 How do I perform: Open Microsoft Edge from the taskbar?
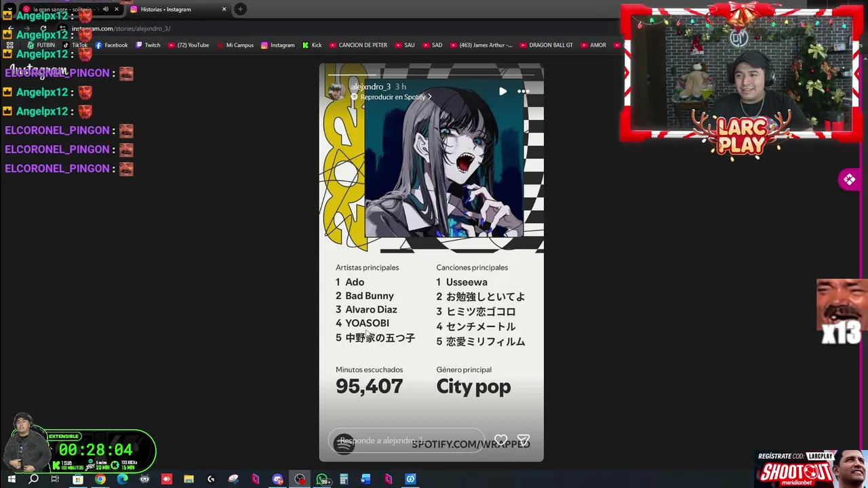122,479
